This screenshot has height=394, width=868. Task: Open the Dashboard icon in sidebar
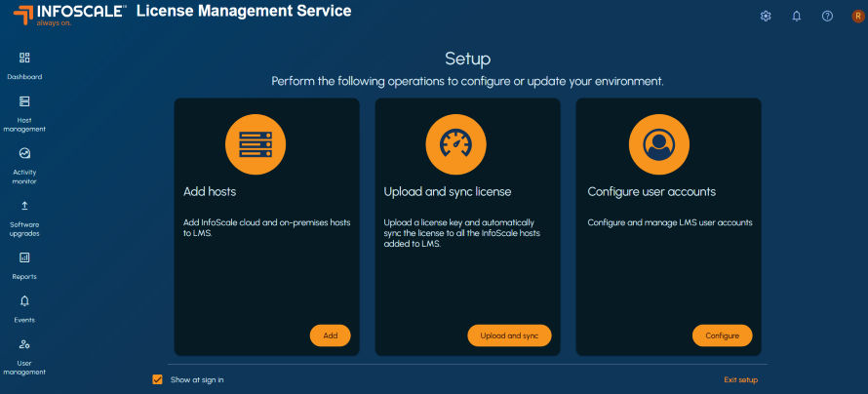tap(24, 58)
